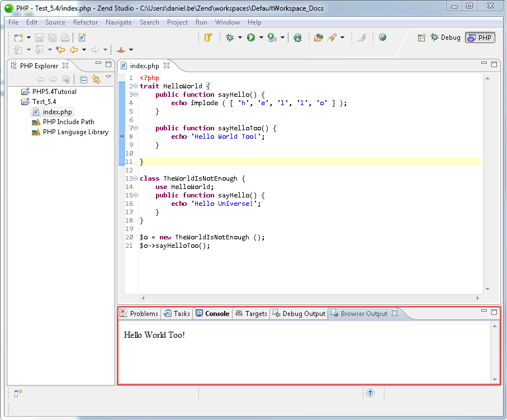507x420 pixels.
Task: Click the Previous Annotation icon
Action: (x=39, y=50)
